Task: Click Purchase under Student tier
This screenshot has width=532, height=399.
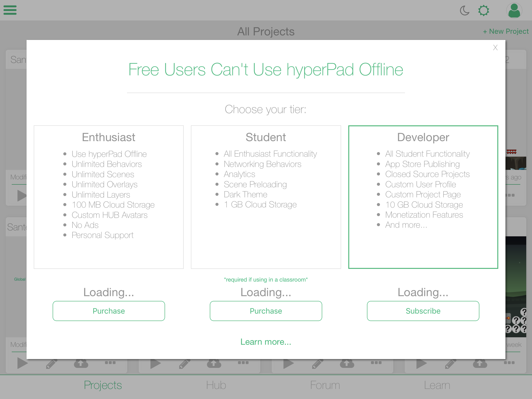Action: click(x=266, y=311)
